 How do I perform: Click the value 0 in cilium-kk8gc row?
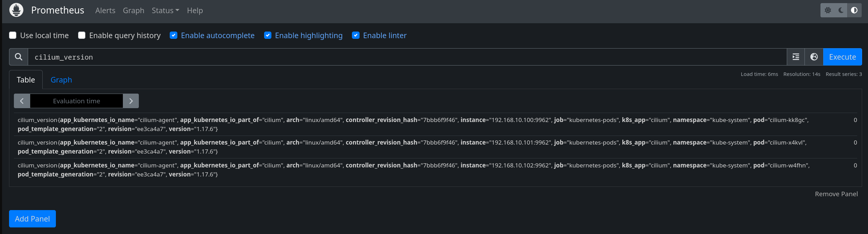coord(855,120)
